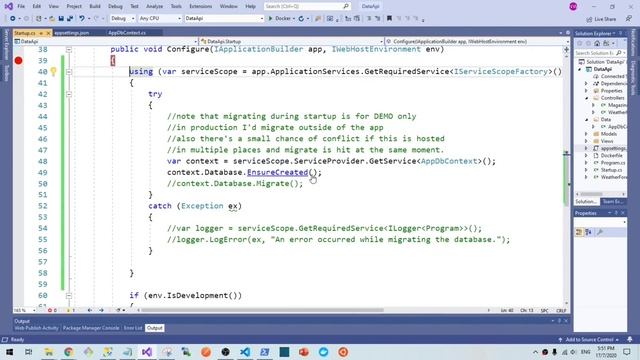This screenshot has width=640, height=360.
Task: Expand the Dependencies node
Action: (586, 83)
